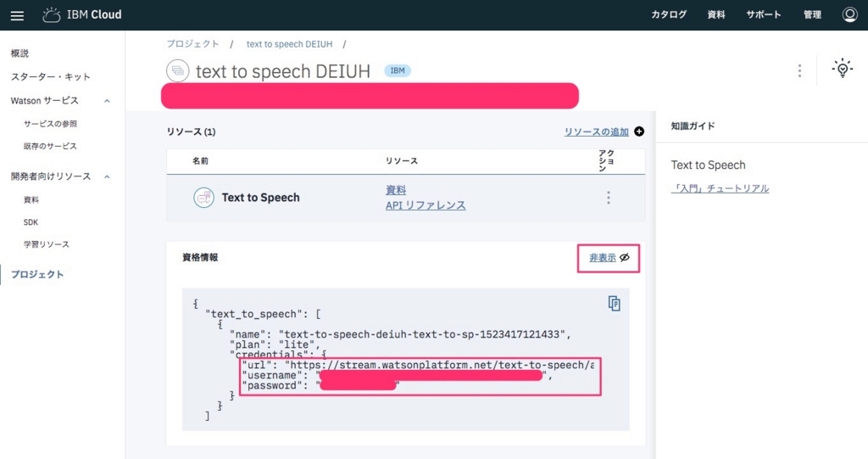The height and width of the screenshot is (459, 868).
Task: Open 管理 in the top bar
Action: click(x=812, y=14)
